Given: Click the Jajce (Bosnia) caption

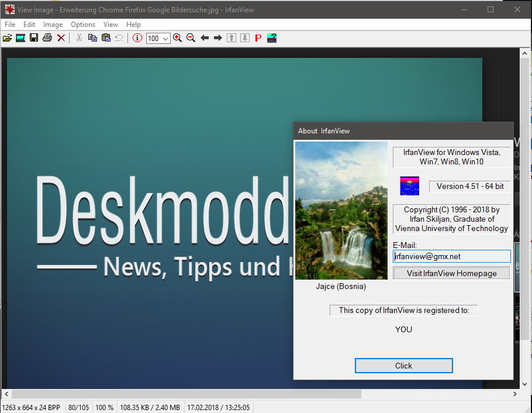Looking at the screenshot, I should point(341,286).
